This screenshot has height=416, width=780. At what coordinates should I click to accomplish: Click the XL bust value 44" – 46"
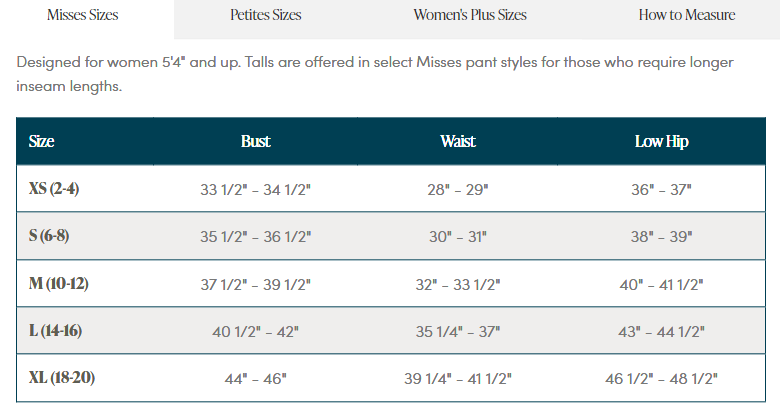(256, 379)
